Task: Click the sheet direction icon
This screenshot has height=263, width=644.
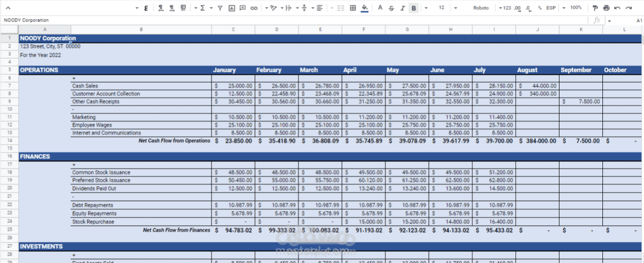Action: tap(183, 8)
